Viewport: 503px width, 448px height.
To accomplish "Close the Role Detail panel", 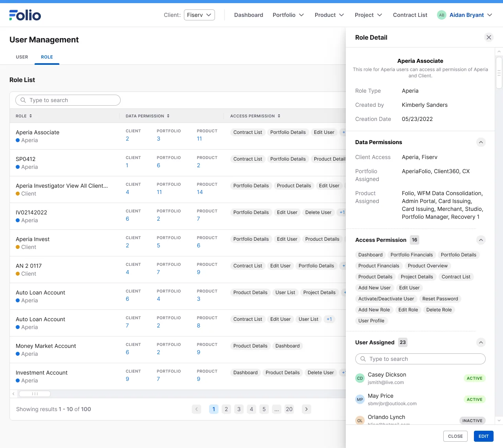I will click(x=489, y=37).
